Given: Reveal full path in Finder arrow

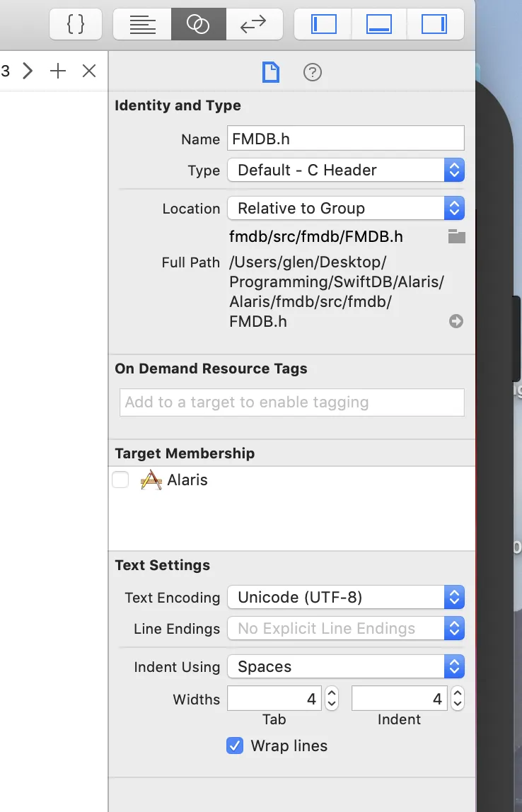Looking at the screenshot, I should pyautogui.click(x=456, y=321).
